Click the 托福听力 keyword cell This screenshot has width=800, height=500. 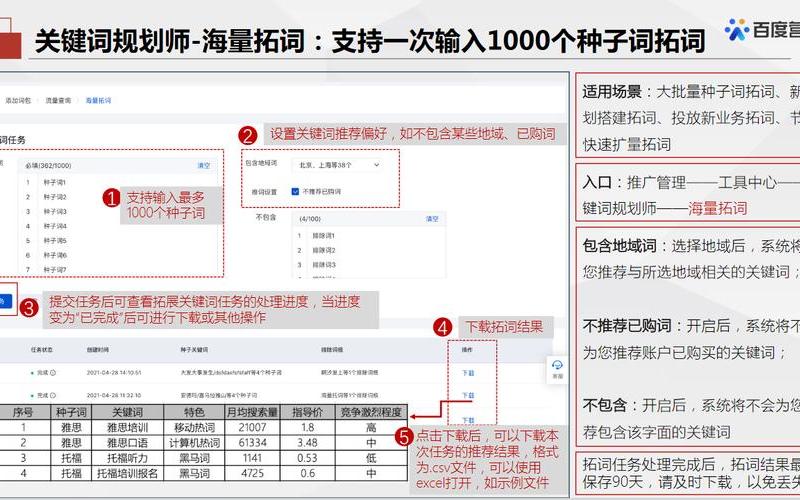(127, 458)
